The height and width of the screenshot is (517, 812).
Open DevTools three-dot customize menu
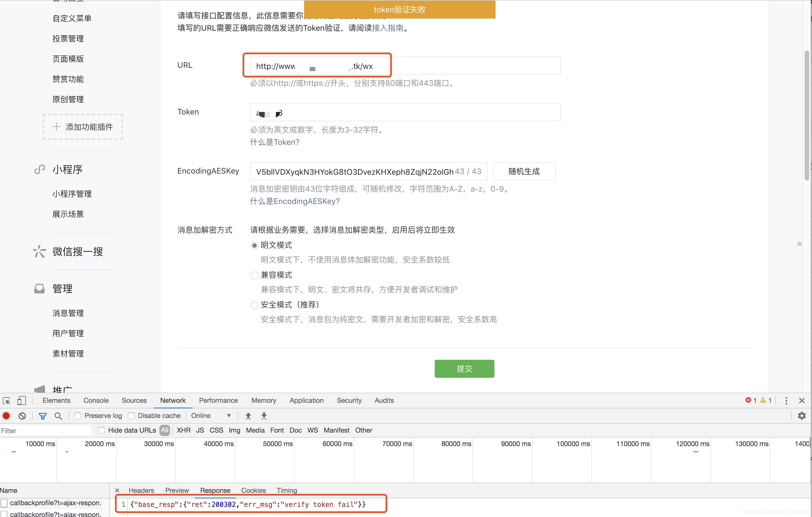tap(786, 401)
